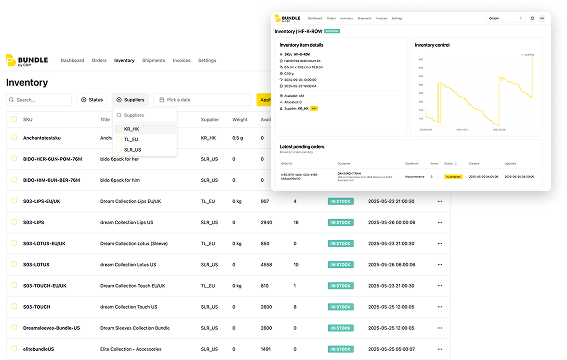The width and height of the screenshot is (567, 360).
Task: Tick the SLR_US supplier checkbox
Action: (119, 150)
